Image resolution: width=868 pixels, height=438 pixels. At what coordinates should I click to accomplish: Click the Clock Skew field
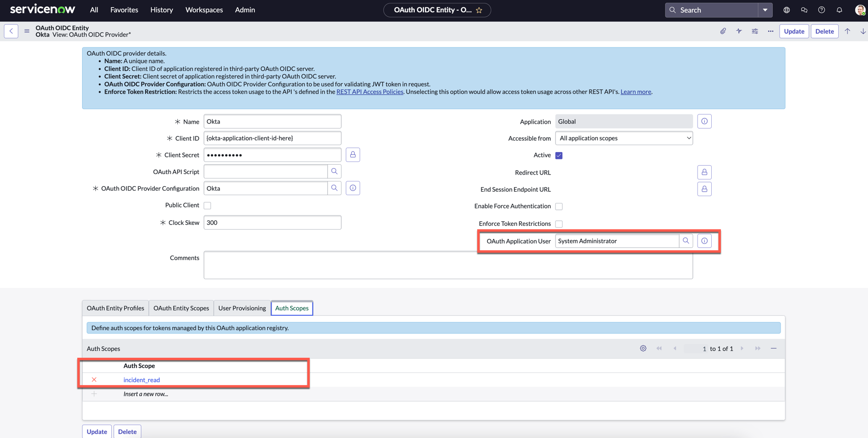click(x=272, y=222)
